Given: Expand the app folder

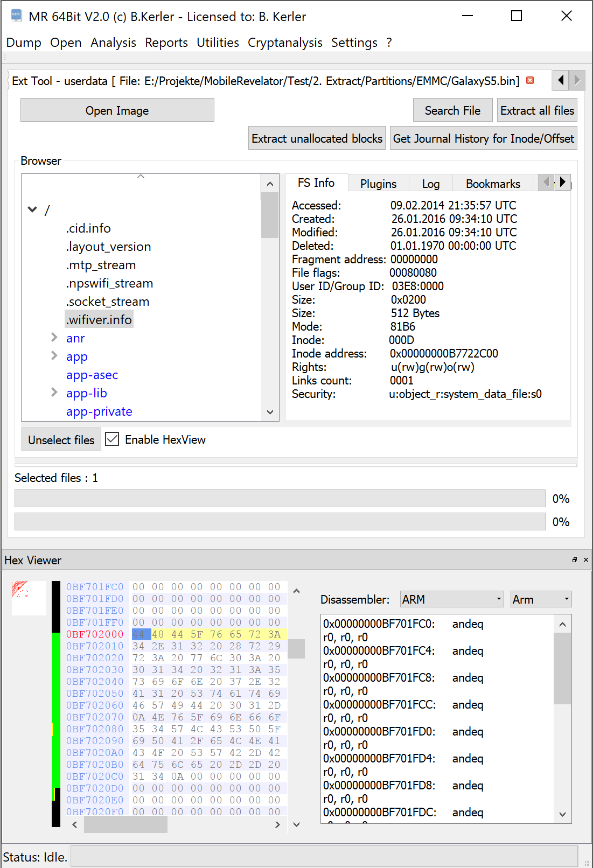Looking at the screenshot, I should point(54,355).
